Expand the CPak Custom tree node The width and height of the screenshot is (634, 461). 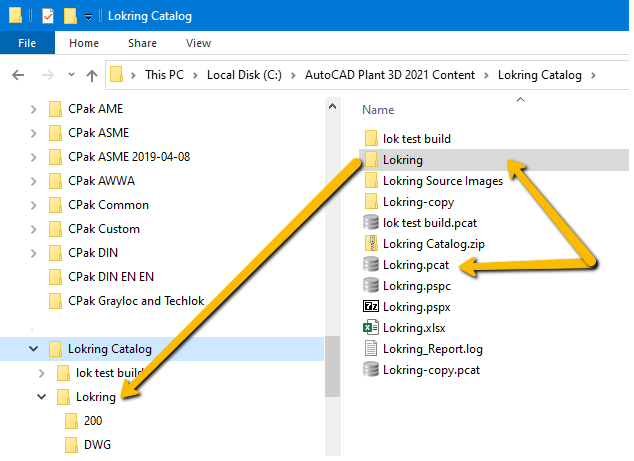(34, 229)
